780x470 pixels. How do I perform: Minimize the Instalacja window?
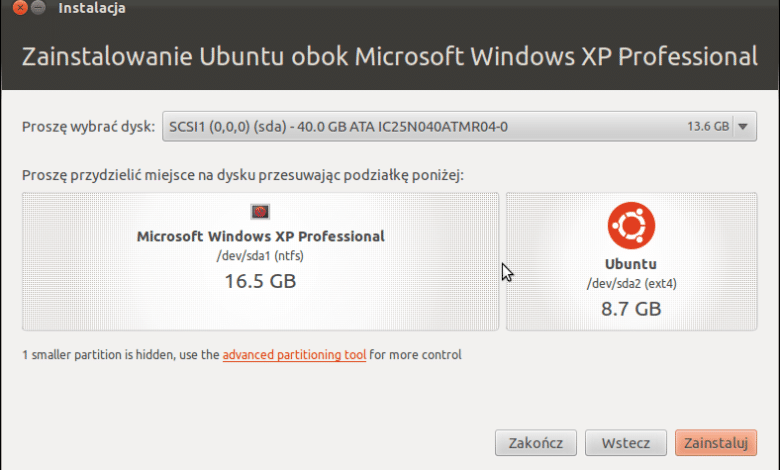coord(38,7)
